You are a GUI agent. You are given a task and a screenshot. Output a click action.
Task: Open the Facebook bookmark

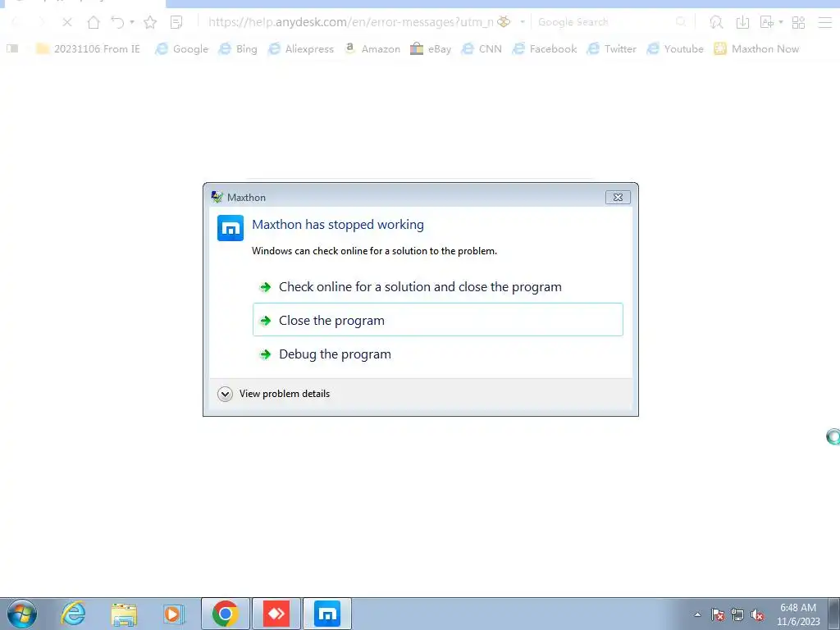point(545,48)
